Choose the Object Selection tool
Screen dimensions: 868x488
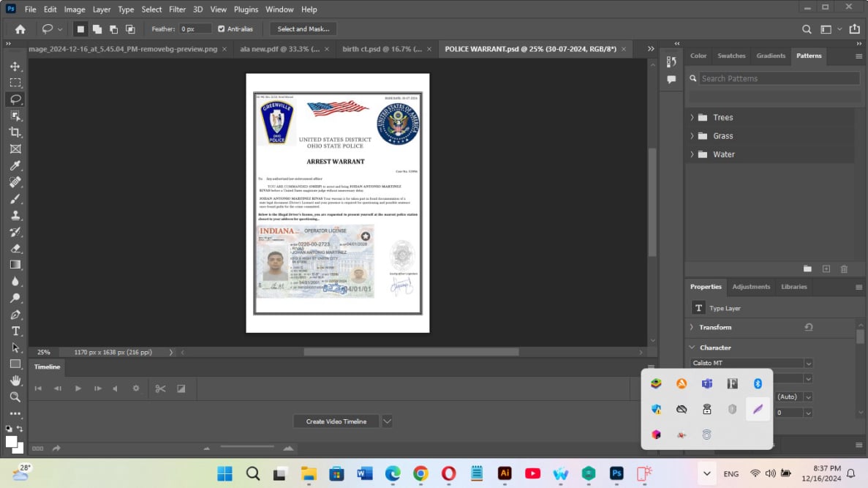point(15,116)
